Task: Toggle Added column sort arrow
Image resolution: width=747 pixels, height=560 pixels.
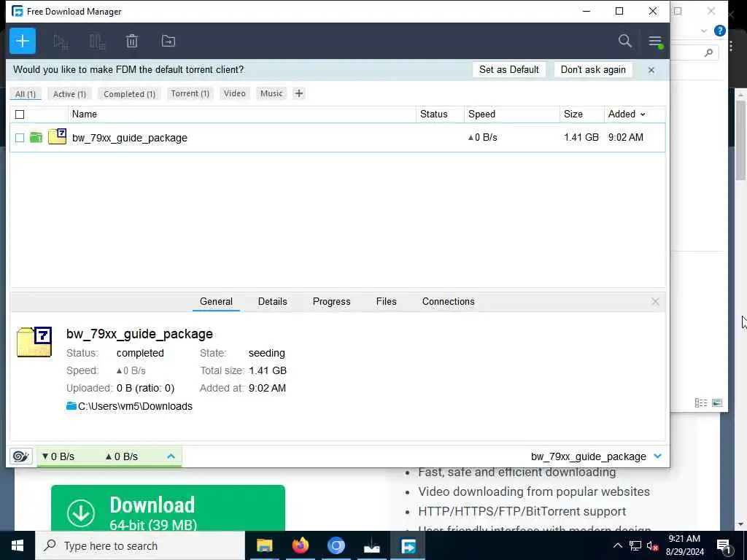Action: (x=643, y=114)
